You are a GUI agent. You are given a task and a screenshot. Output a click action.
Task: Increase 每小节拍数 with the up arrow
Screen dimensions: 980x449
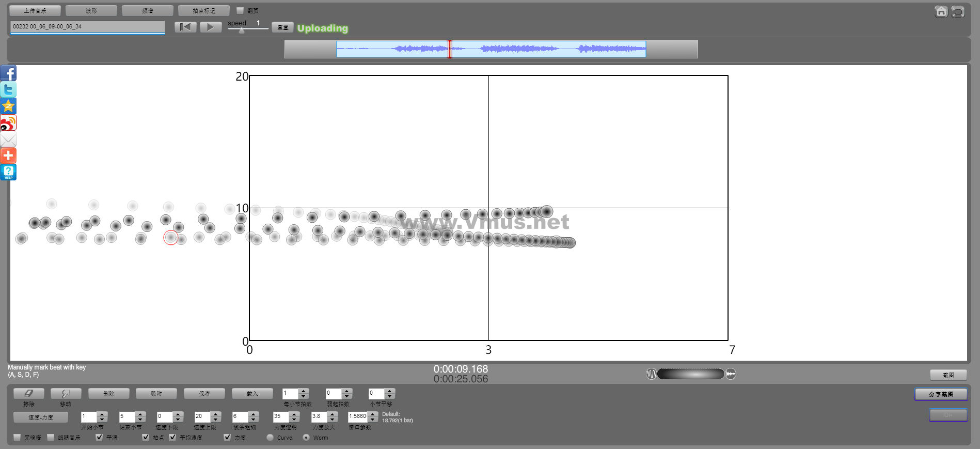click(304, 391)
